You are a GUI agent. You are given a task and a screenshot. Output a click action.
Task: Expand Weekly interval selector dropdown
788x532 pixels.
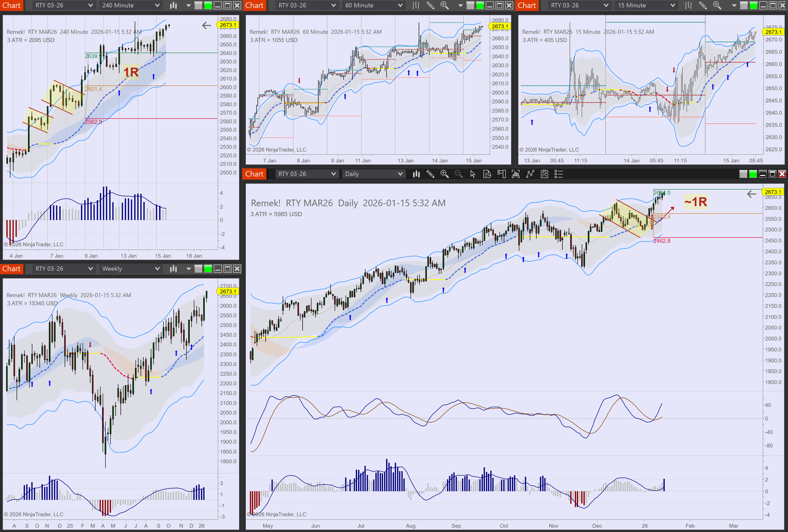[x=157, y=269]
